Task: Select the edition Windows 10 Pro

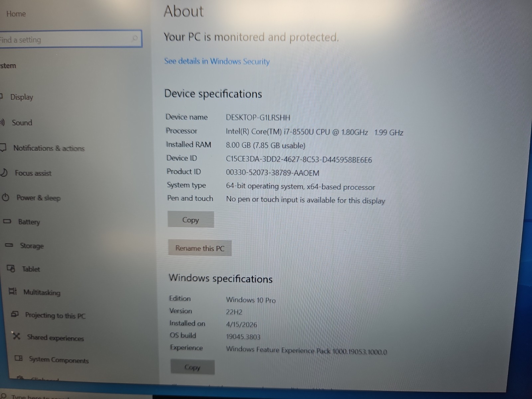Action: (x=251, y=300)
